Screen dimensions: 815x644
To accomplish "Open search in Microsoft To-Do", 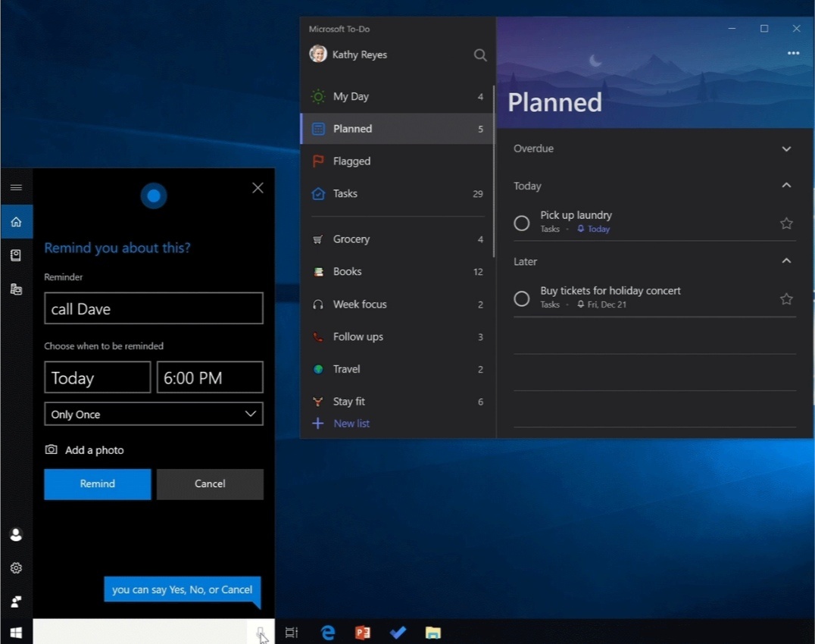I will click(x=480, y=55).
